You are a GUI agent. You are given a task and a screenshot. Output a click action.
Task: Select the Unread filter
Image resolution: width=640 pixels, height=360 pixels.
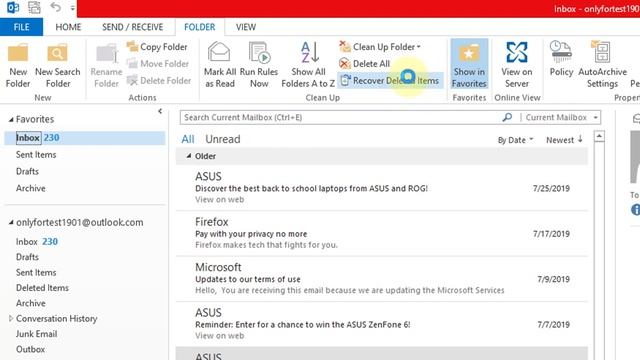(222, 139)
